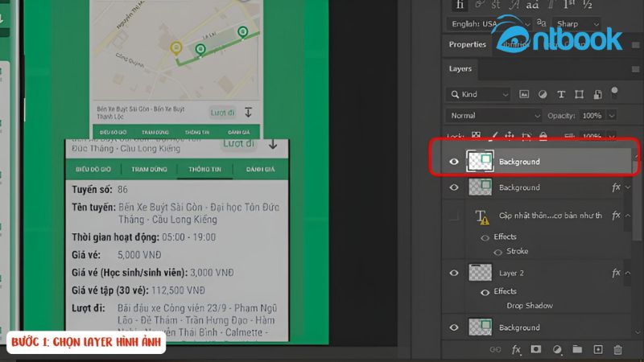This screenshot has height=362, width=644.
Task: Click 'Thời gian hoạt động: 05:00 - 19:00' text
Action: (x=144, y=237)
